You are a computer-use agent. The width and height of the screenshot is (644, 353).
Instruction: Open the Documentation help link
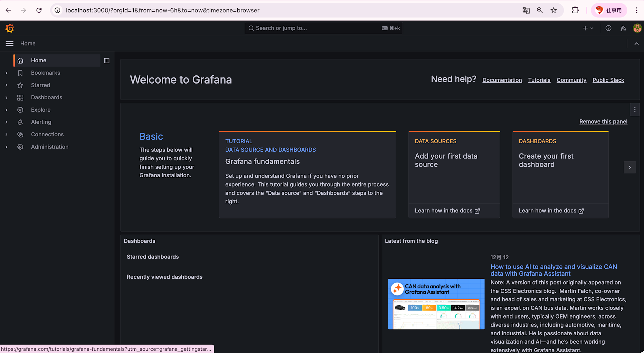[502, 80]
